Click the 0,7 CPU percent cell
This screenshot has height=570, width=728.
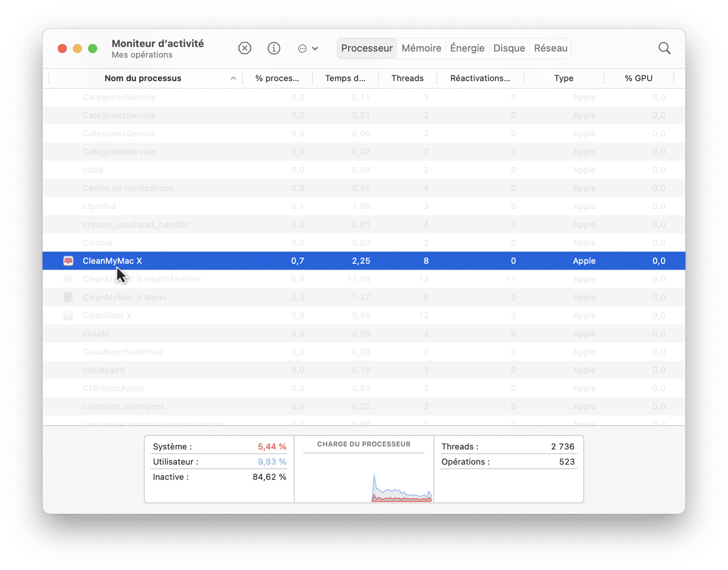click(297, 261)
